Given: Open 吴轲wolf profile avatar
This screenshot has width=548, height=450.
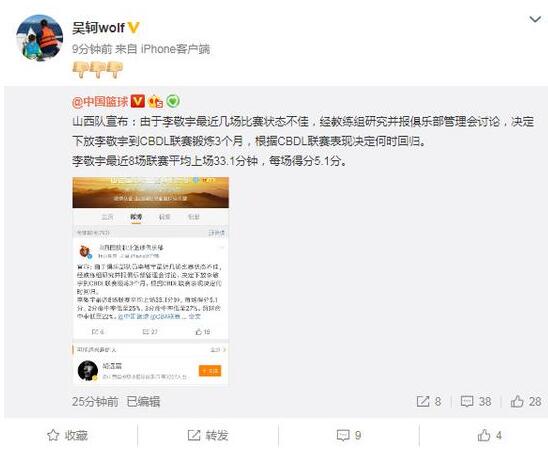Looking at the screenshot, I should 39,37.
